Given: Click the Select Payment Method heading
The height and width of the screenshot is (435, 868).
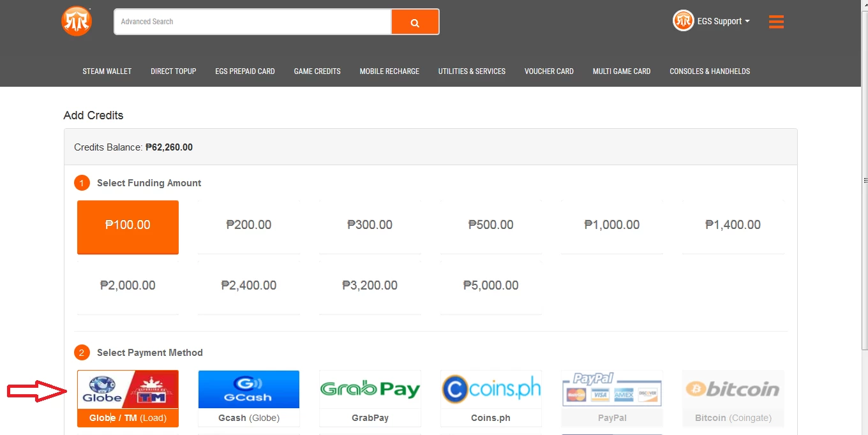Looking at the screenshot, I should (x=149, y=353).
